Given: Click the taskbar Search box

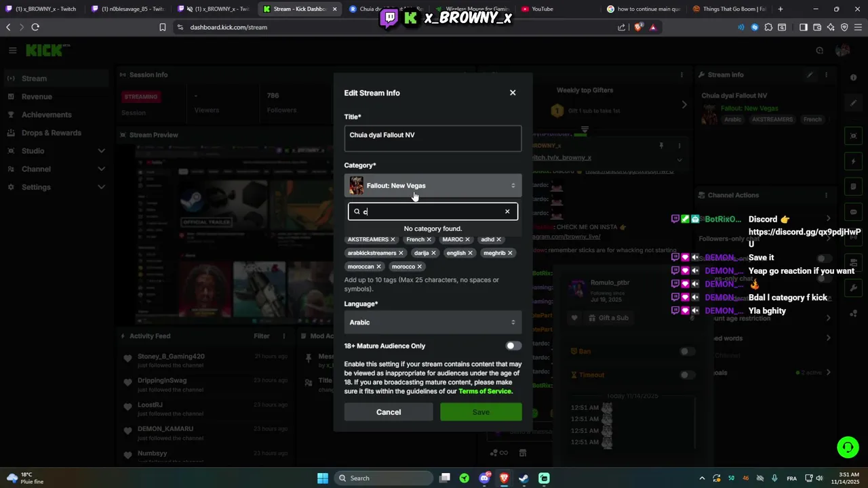Looking at the screenshot, I should (384, 478).
